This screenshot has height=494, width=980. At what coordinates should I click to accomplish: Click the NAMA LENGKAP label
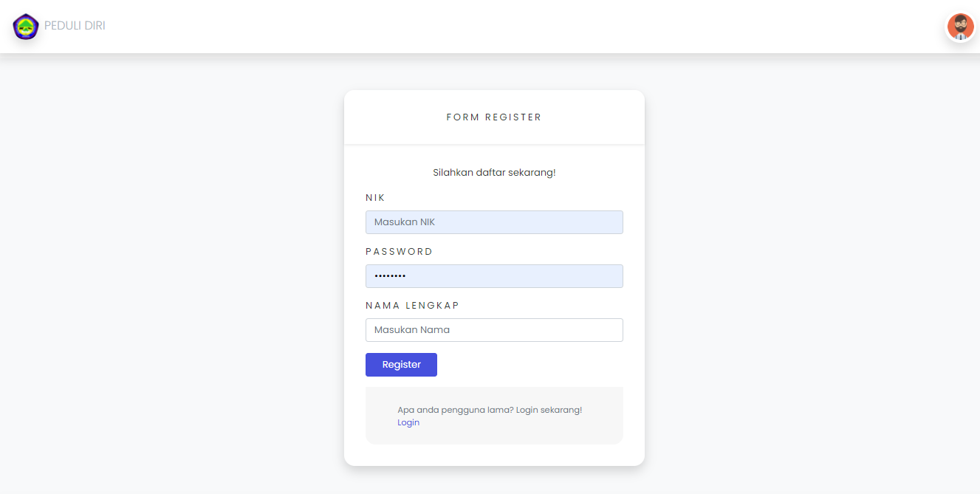point(412,305)
